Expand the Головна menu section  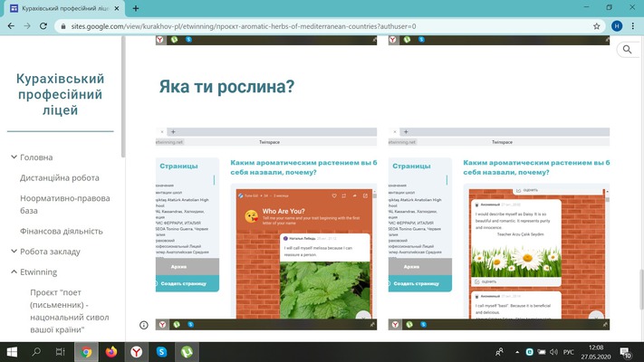pyautogui.click(x=14, y=157)
